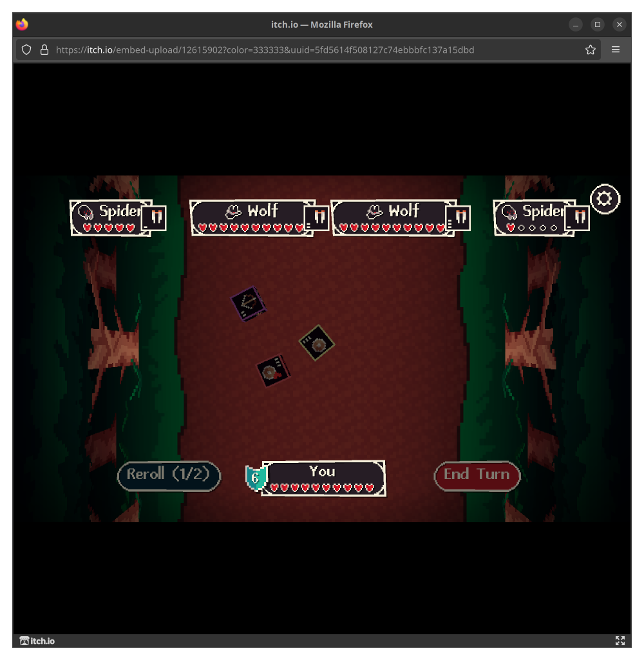End the current turn
This screenshot has width=644, height=660.
tap(477, 476)
